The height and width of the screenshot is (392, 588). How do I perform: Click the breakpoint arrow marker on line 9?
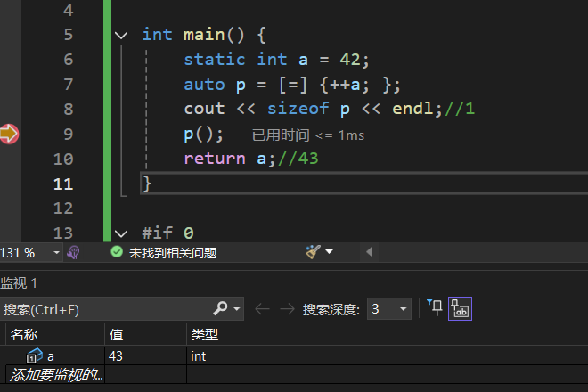pos(9,135)
